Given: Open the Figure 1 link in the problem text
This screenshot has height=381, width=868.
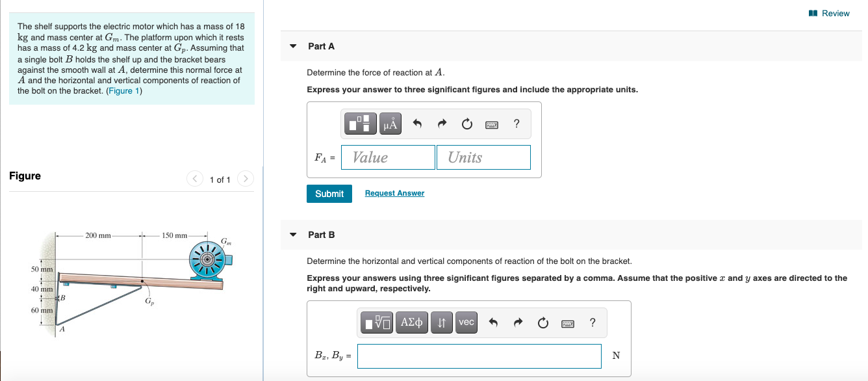Looking at the screenshot, I should coord(124,91).
